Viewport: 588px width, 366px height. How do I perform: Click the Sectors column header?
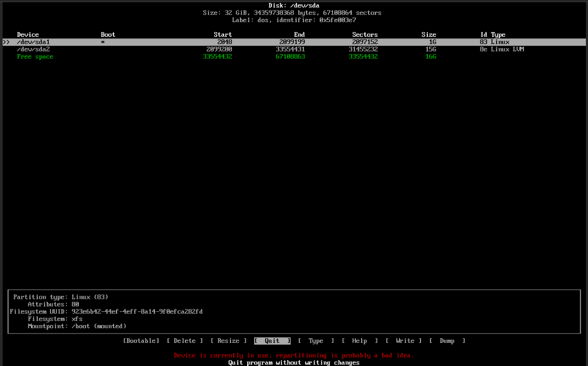pyautogui.click(x=365, y=35)
